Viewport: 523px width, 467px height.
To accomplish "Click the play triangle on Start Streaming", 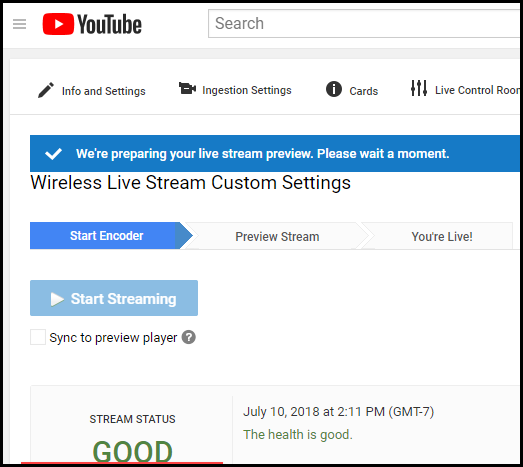I will 57,299.
